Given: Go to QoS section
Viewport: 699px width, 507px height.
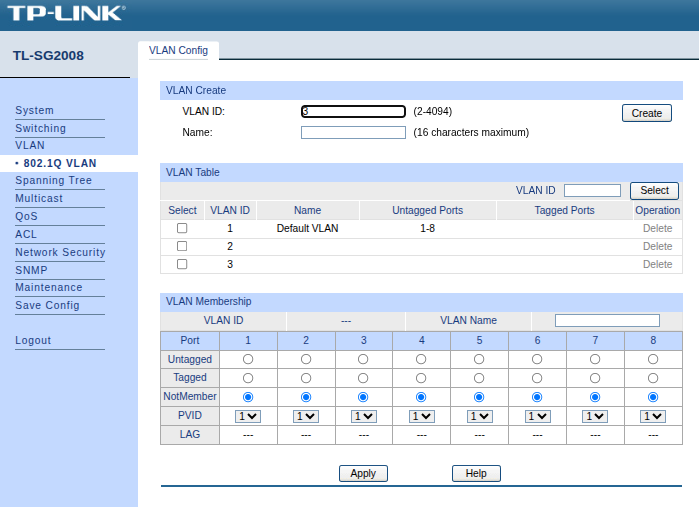Looking at the screenshot, I should tap(26, 216).
